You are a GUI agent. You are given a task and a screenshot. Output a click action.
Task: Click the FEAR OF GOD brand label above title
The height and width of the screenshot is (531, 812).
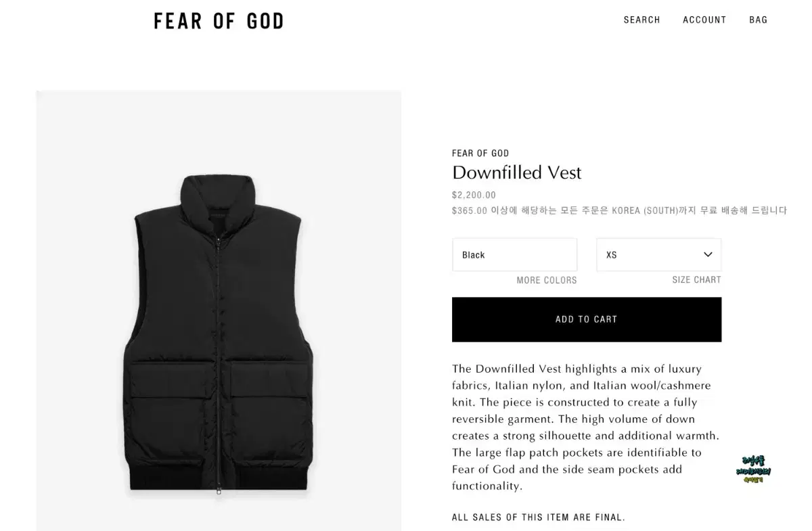point(480,153)
